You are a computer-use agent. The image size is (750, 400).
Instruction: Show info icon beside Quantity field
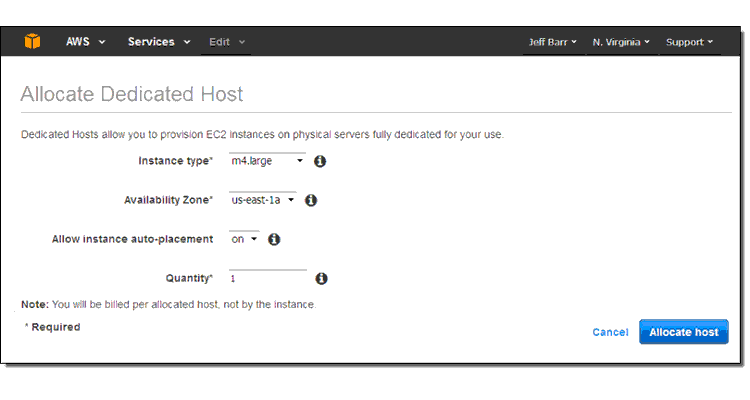[321, 278]
